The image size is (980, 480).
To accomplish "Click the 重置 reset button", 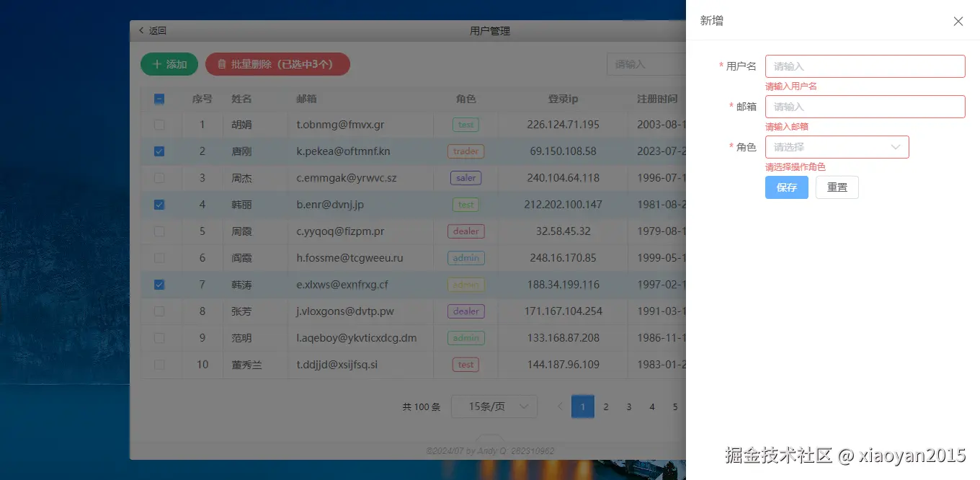I will point(837,187).
